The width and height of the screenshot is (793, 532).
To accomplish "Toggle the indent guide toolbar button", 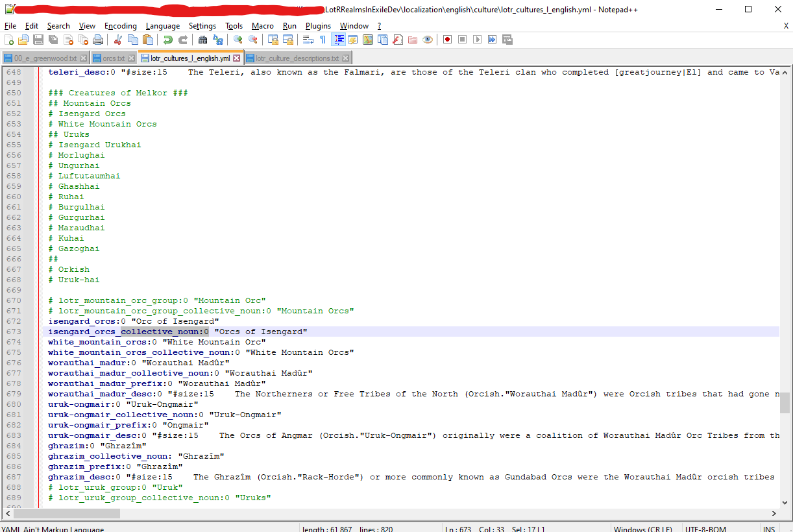I will (x=338, y=40).
